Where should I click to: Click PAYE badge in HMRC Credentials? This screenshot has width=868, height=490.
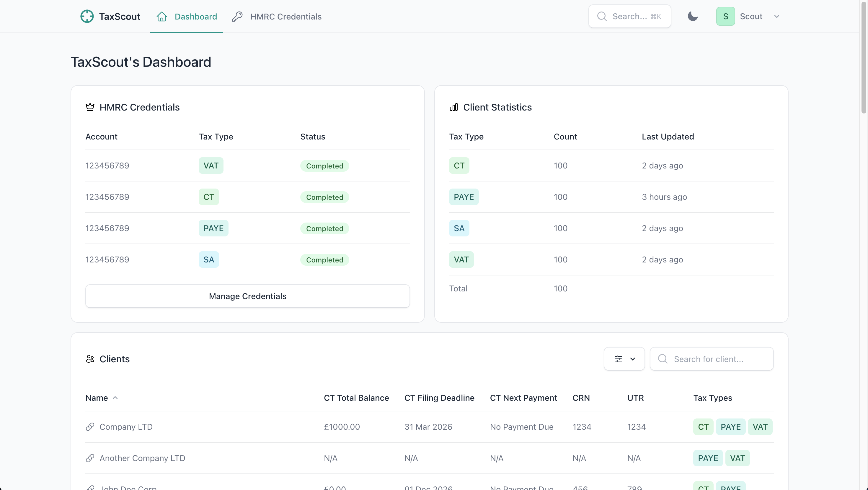[x=214, y=228]
